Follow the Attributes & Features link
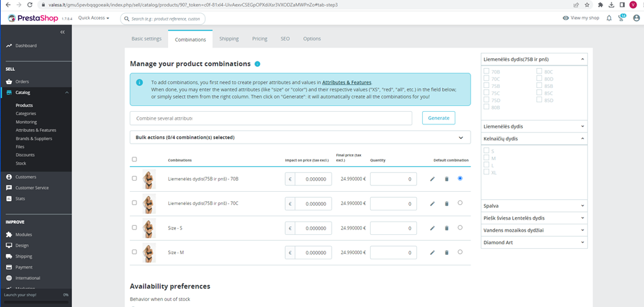The width and height of the screenshot is (644, 307). [347, 82]
